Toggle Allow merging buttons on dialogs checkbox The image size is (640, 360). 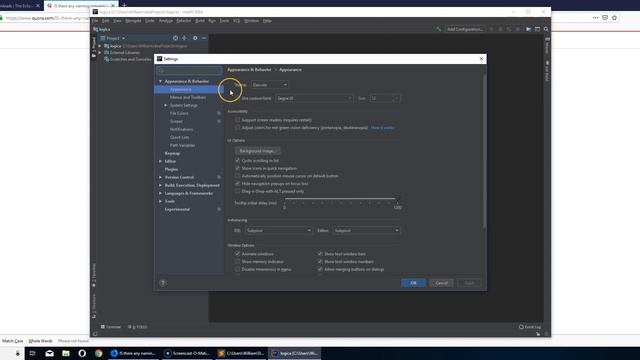pos(320,269)
